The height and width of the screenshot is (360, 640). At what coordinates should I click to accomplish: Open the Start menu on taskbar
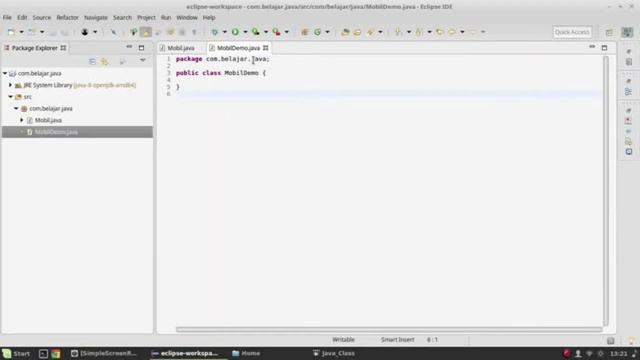16,353
